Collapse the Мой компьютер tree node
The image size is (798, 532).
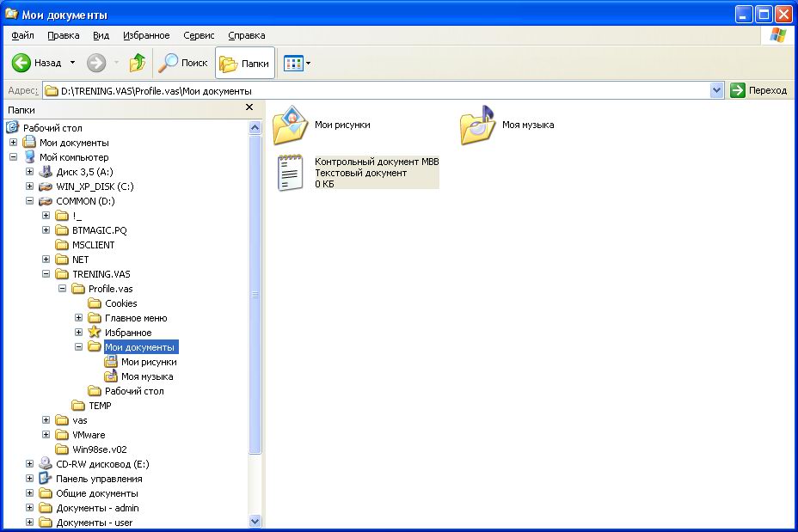[13, 157]
